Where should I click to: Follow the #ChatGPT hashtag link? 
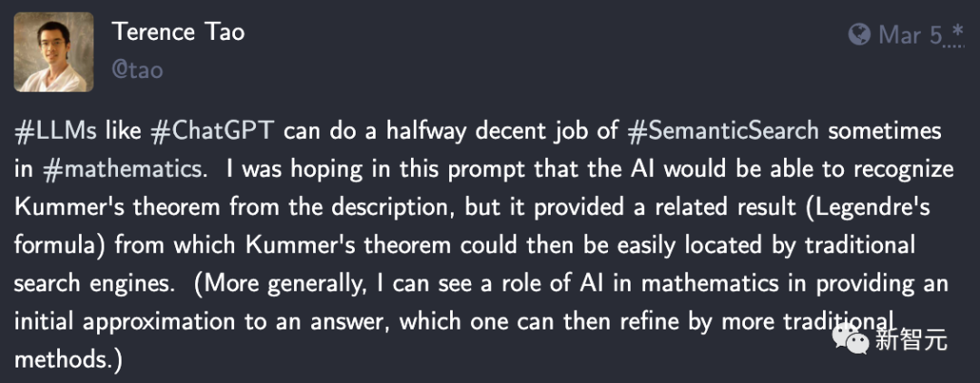point(211,130)
